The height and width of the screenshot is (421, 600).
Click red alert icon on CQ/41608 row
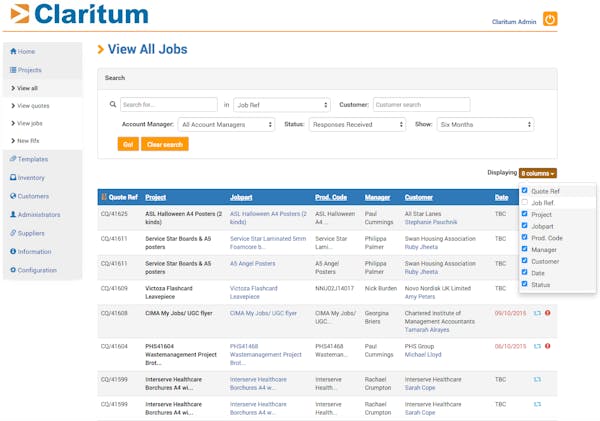click(x=548, y=313)
